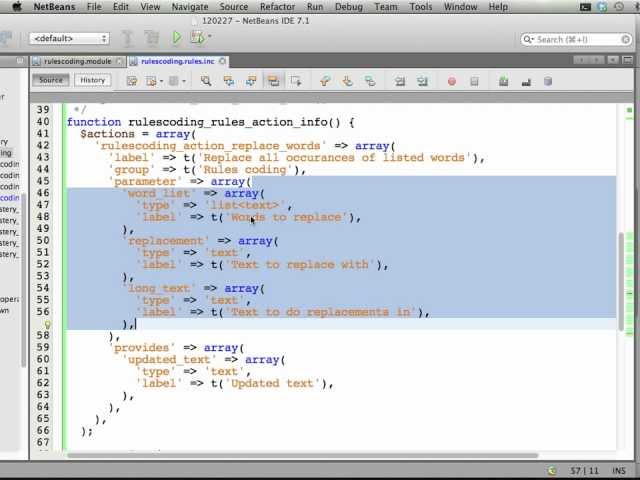
Task: Click the Find Selection magnifier icon
Action: point(205,81)
